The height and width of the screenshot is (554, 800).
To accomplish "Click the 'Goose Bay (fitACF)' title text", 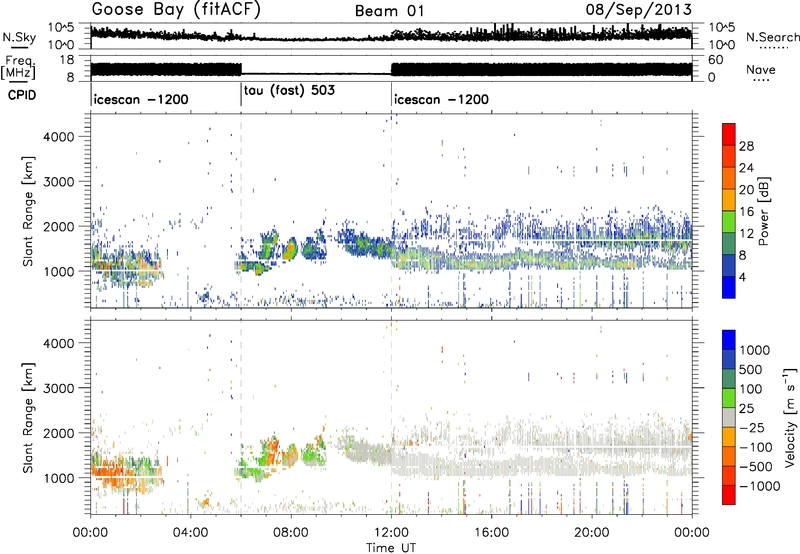I will [176, 10].
